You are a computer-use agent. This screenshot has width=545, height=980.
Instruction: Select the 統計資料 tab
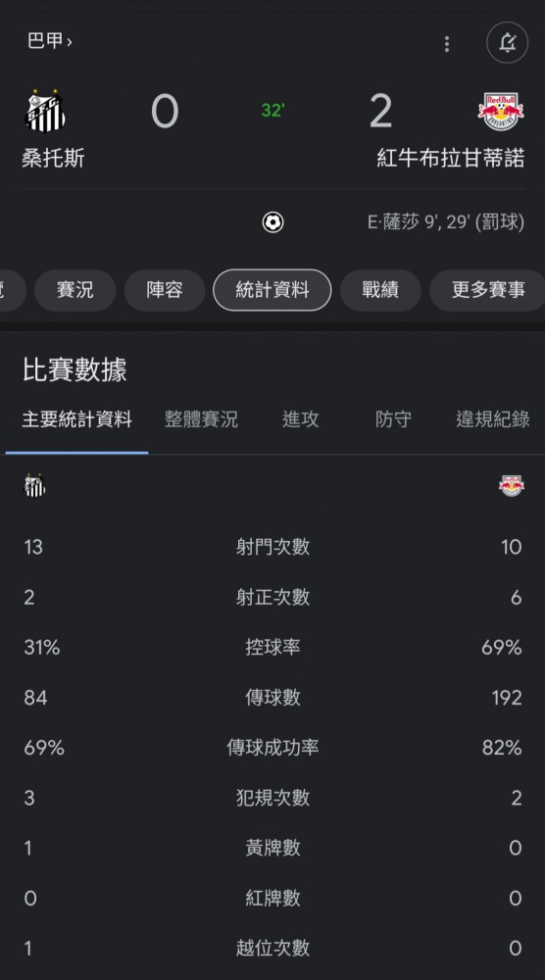(x=272, y=290)
